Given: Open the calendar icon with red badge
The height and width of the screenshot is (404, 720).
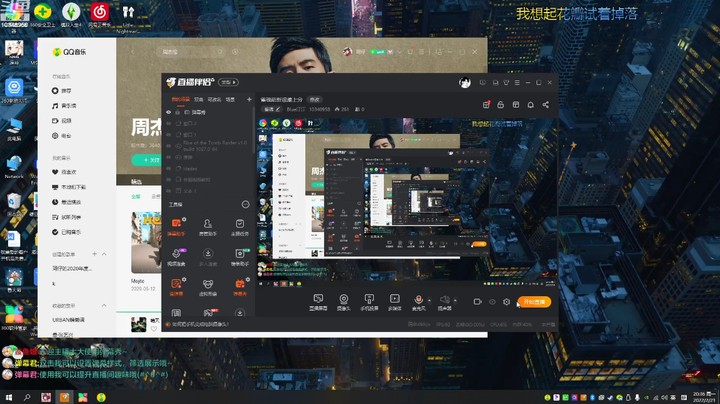Looking at the screenshot, I should click(486, 105).
